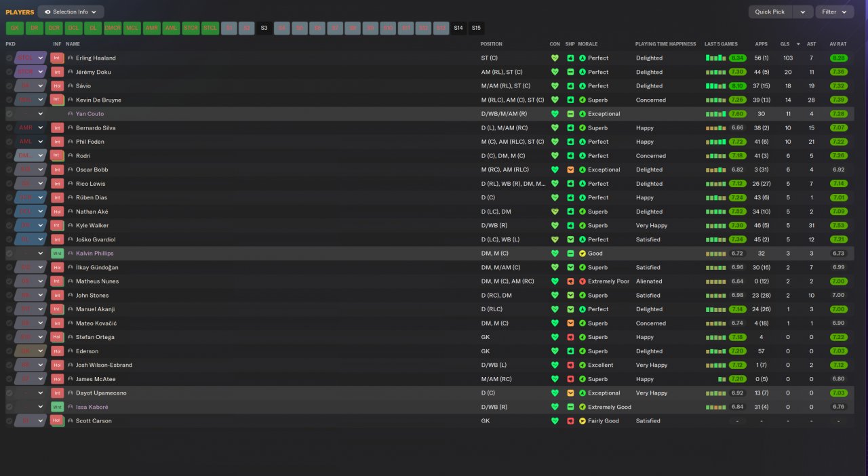Image resolution: width=868 pixels, height=476 pixels.
Task: Click Kalvin Phillips' Good morale icon
Action: click(583, 254)
